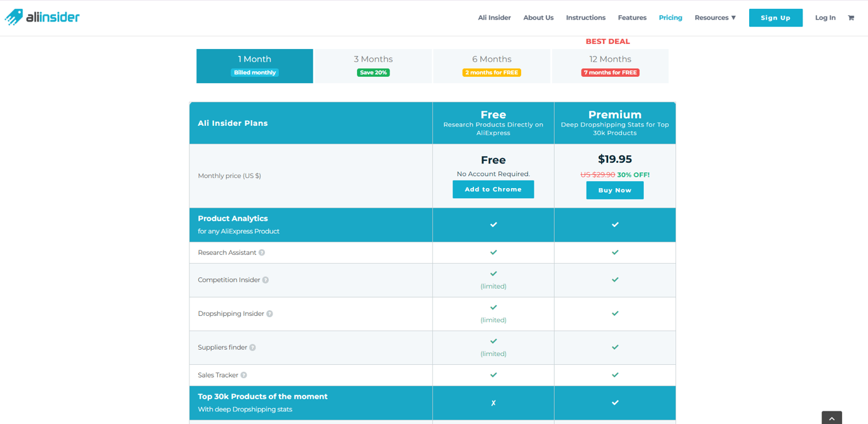Click the '7 months for FREE' badge
The image size is (868, 424).
coord(610,72)
